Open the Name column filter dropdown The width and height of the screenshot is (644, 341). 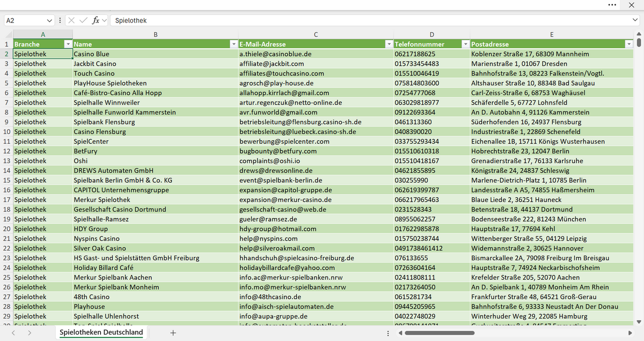coord(233,44)
